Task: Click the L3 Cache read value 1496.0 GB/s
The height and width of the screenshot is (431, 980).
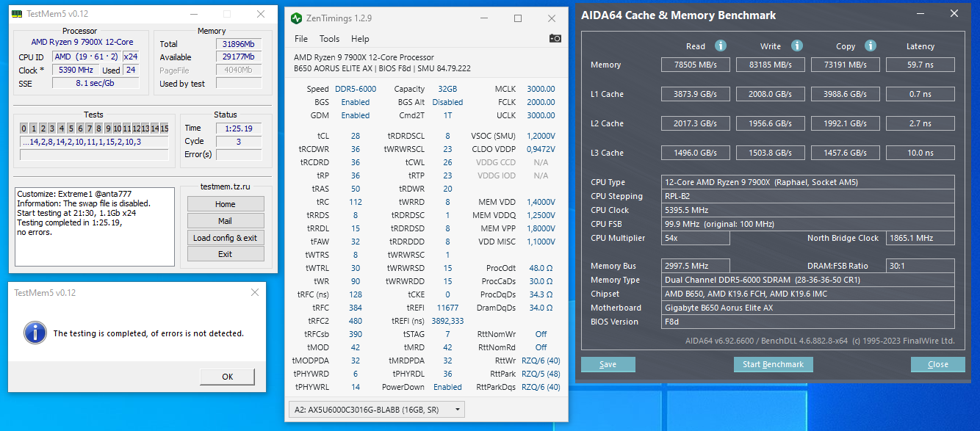Action: 695,153
